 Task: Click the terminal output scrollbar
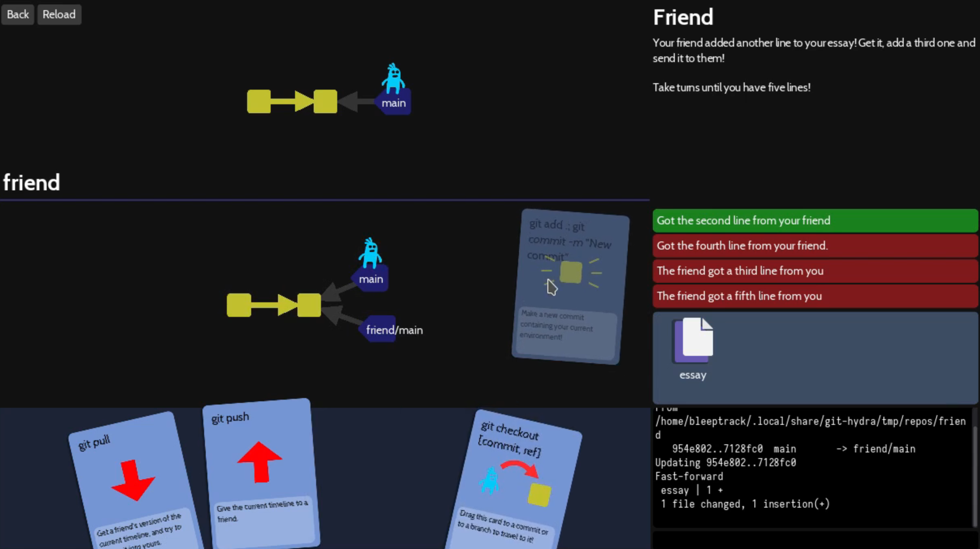(975, 477)
